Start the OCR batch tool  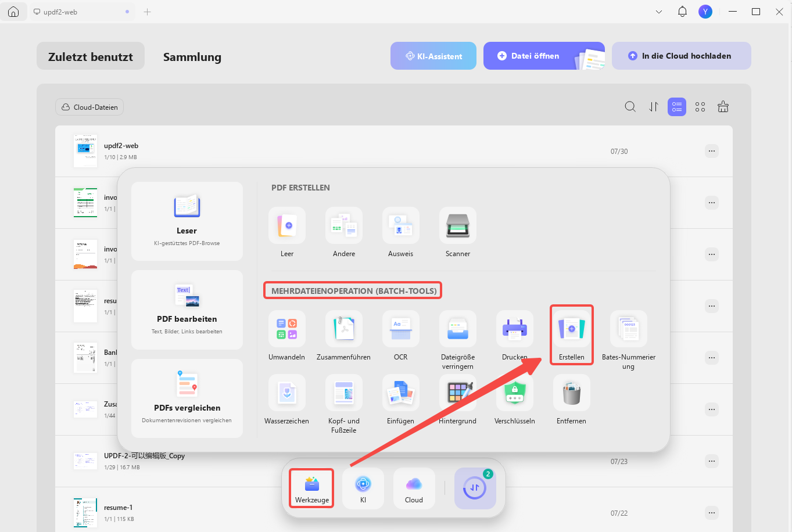pos(401,329)
